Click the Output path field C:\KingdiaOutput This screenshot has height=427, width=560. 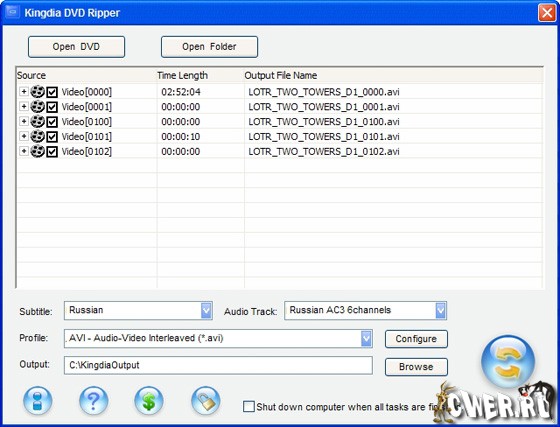tap(218, 365)
